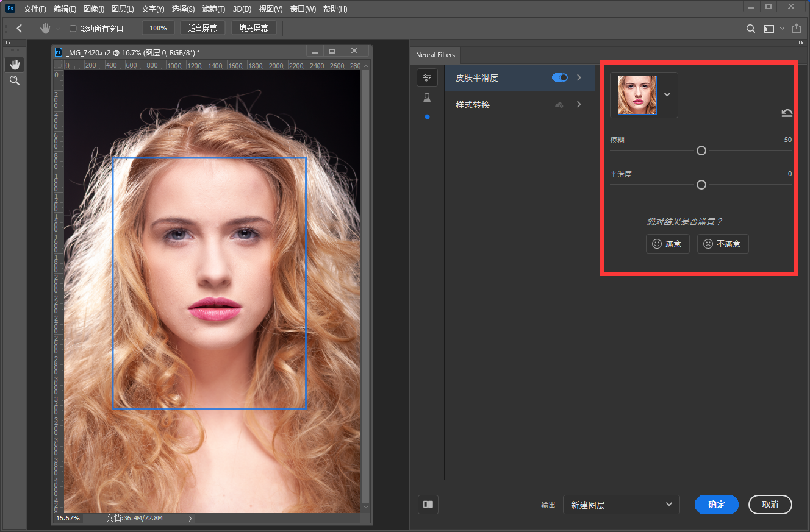Expand the 样式转换 filter chevron
Screen dimensions: 810x532
579,105
